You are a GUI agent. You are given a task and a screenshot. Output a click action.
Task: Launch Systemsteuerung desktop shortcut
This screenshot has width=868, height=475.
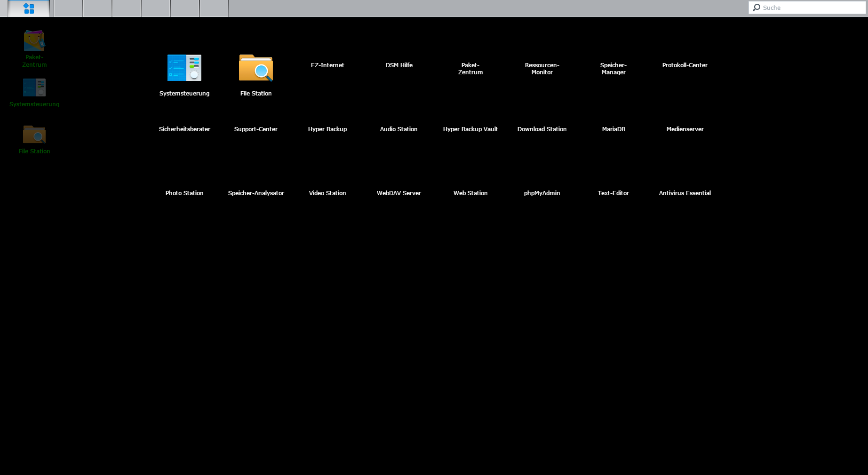(34, 93)
